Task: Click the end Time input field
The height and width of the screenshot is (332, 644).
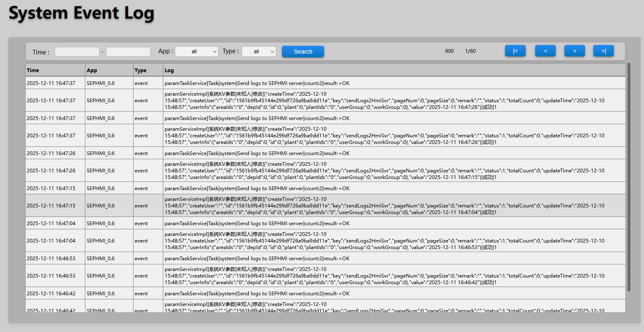Action: point(128,52)
